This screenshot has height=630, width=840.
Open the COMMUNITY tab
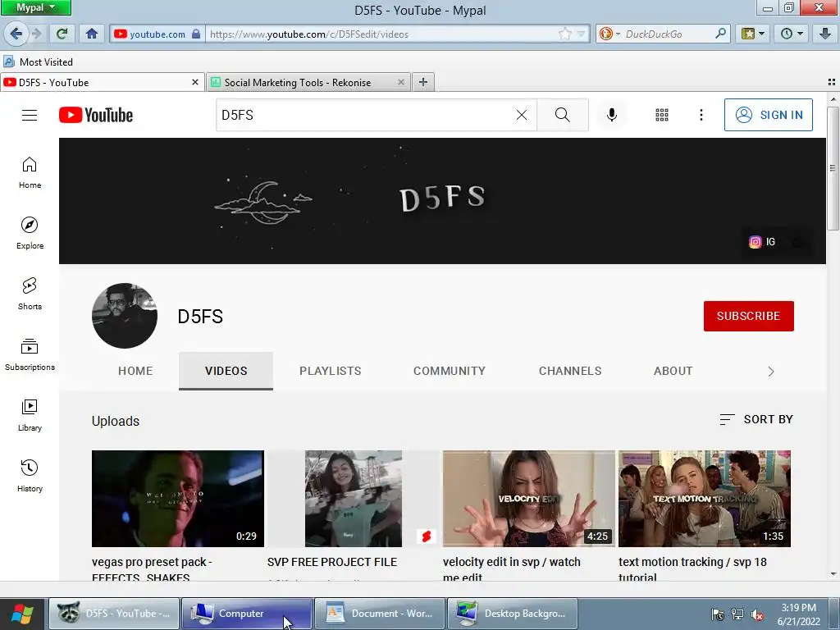450,371
